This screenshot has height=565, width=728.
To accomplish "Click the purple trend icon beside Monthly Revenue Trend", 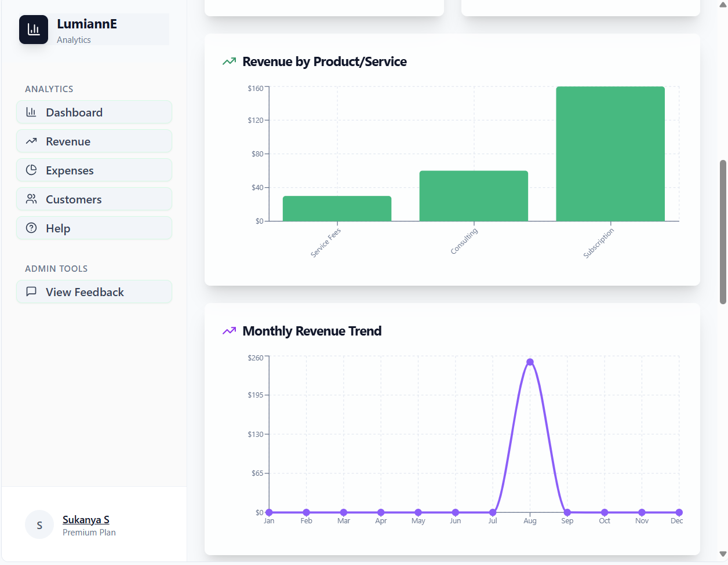I will coord(230,330).
